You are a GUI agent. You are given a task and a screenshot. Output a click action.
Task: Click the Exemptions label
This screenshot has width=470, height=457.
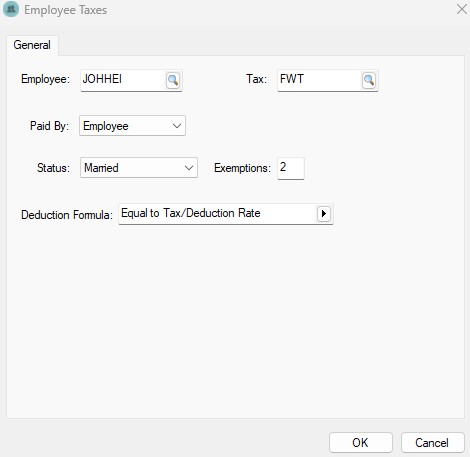point(242,168)
